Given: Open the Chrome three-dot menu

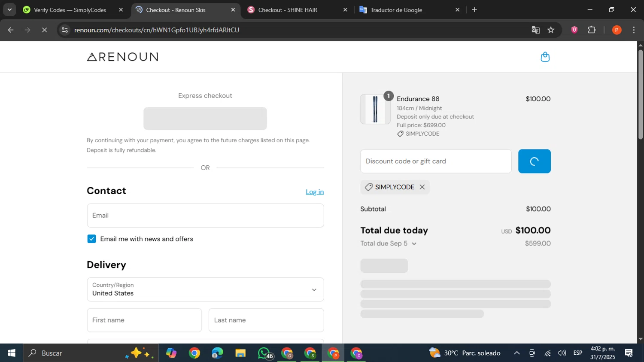Looking at the screenshot, I should (x=634, y=30).
